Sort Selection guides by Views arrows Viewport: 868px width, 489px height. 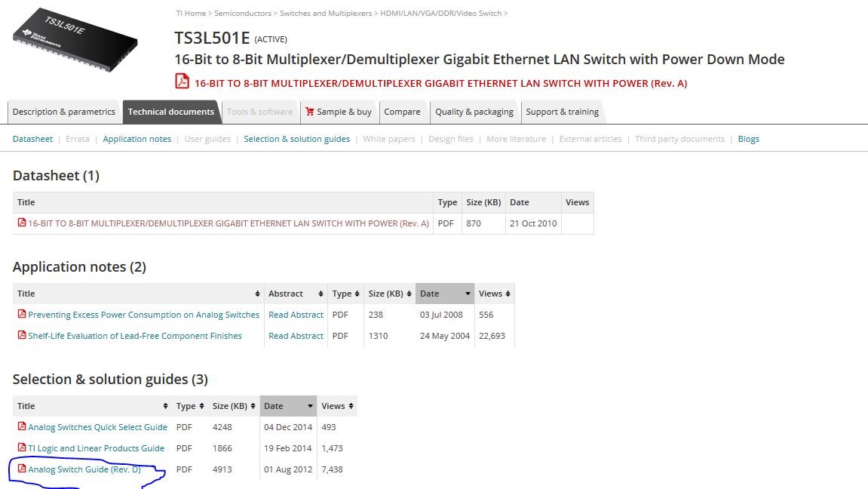click(x=351, y=406)
